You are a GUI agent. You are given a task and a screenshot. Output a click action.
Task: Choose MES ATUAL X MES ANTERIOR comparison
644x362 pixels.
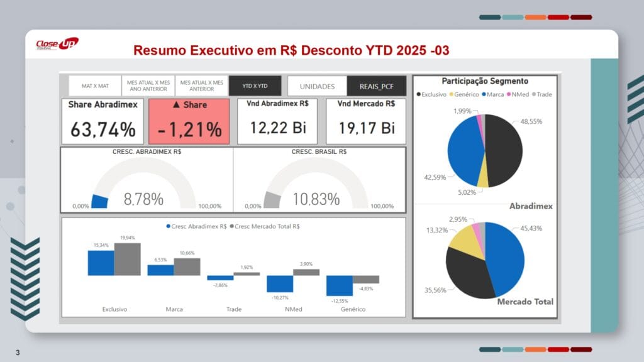pyautogui.click(x=202, y=85)
